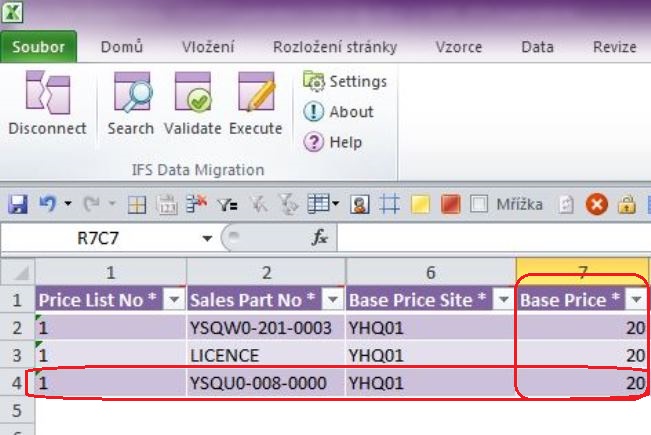Open the Name Box dropdown arrow
This screenshot has width=651, height=435.
[x=207, y=238]
